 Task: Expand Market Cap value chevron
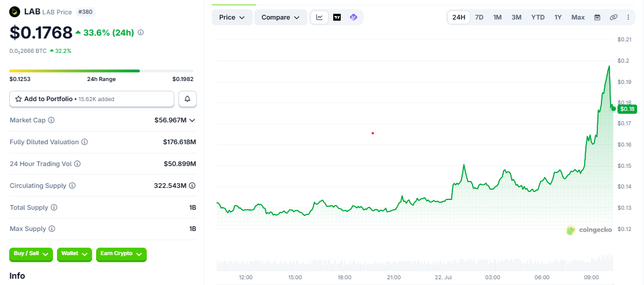pyautogui.click(x=192, y=120)
